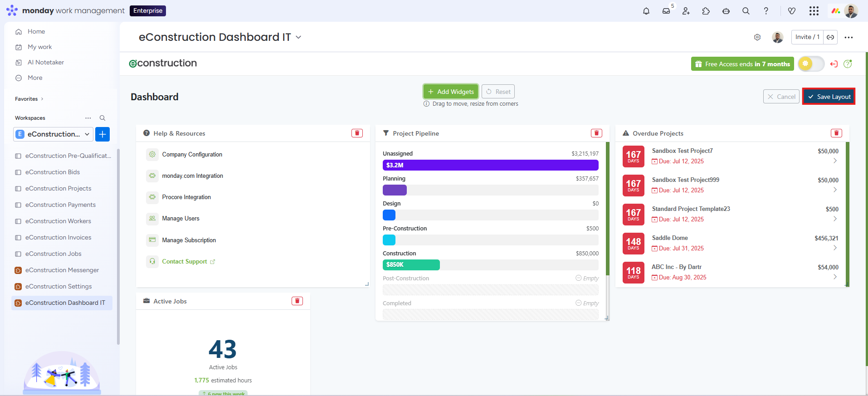The height and width of the screenshot is (396, 868).
Task: Expand the eConstruction Dashboard IT title dropdown
Action: pyautogui.click(x=298, y=37)
